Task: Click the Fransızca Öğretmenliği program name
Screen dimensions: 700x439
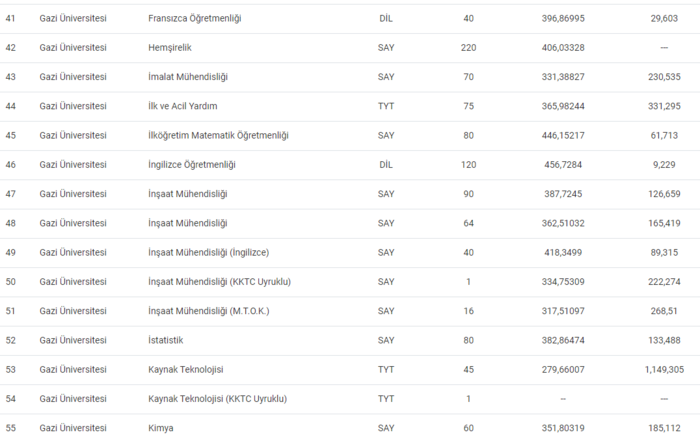Action: (194, 19)
